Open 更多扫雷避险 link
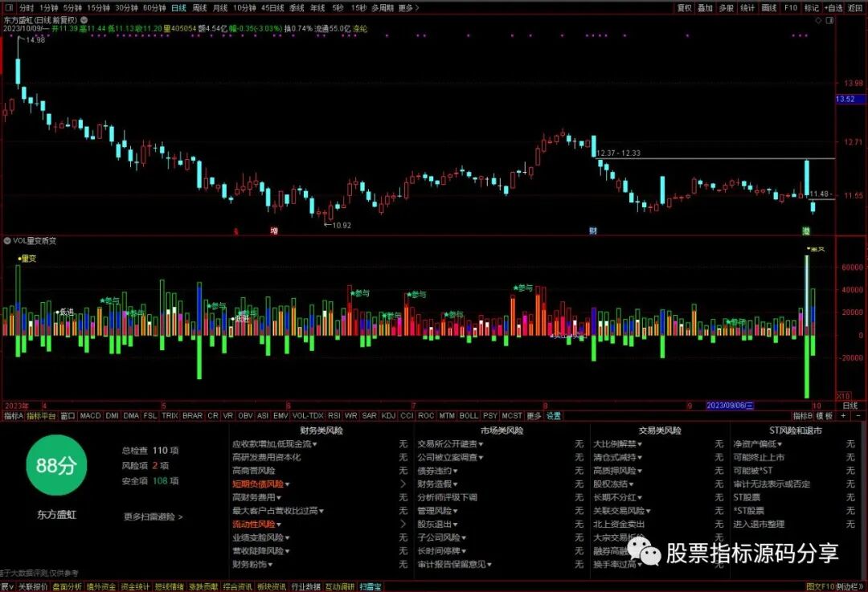868x592 pixels. [153, 516]
